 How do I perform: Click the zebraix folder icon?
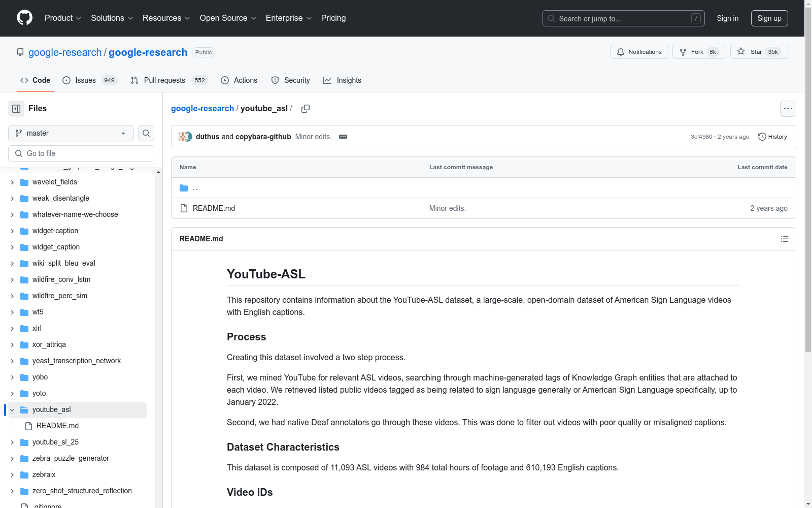(24, 475)
